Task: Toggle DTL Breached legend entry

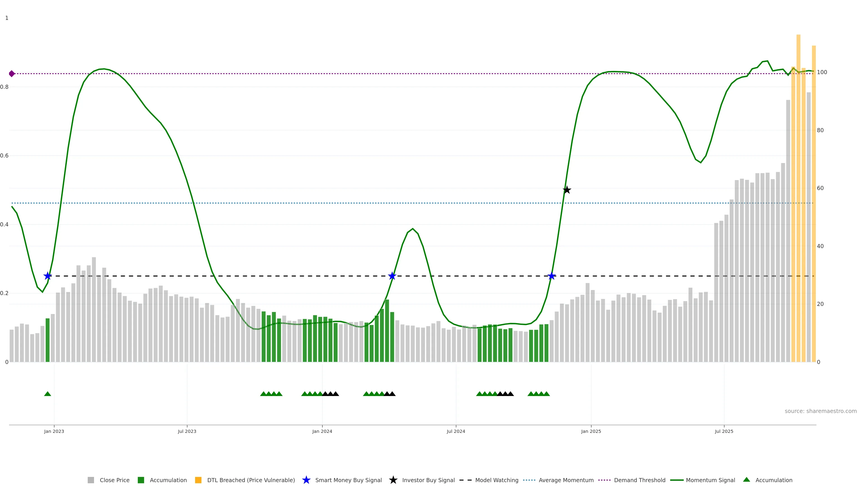Action: pos(251,480)
